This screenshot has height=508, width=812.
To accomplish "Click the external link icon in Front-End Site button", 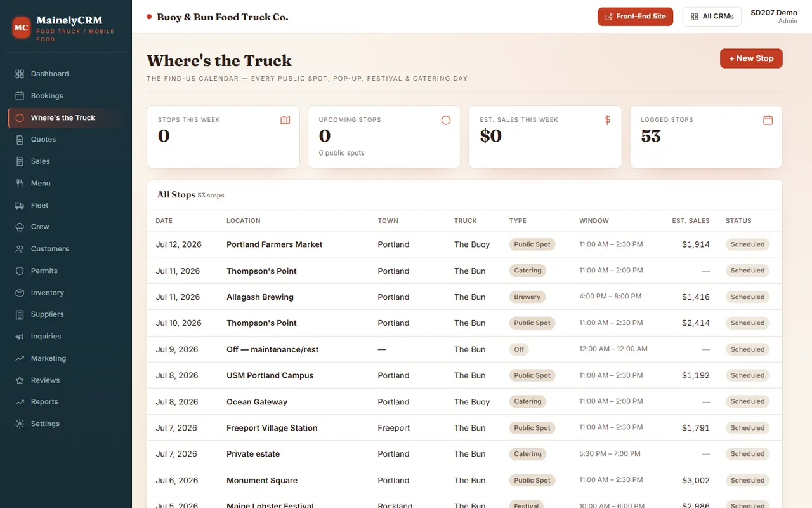I will (609, 17).
